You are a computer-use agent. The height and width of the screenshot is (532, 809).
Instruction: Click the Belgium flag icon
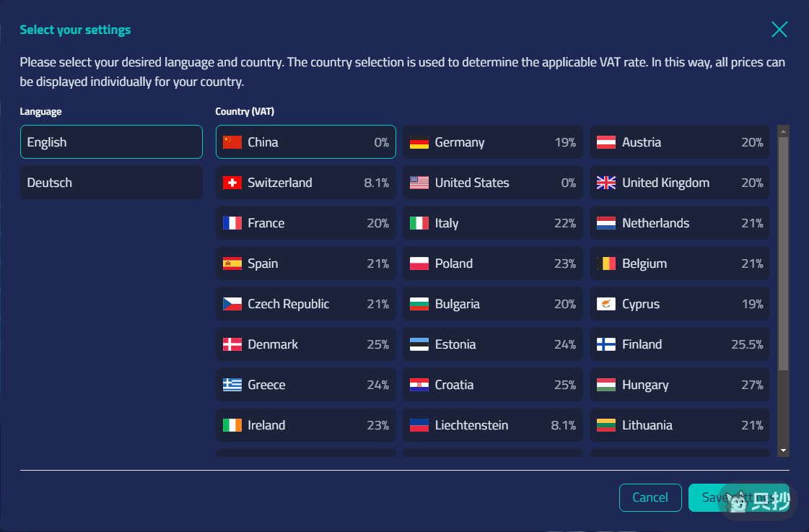pos(606,263)
